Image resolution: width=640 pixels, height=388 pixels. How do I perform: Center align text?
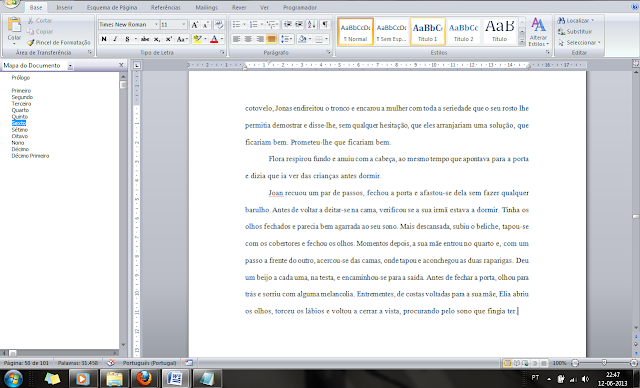pyautogui.click(x=248, y=39)
